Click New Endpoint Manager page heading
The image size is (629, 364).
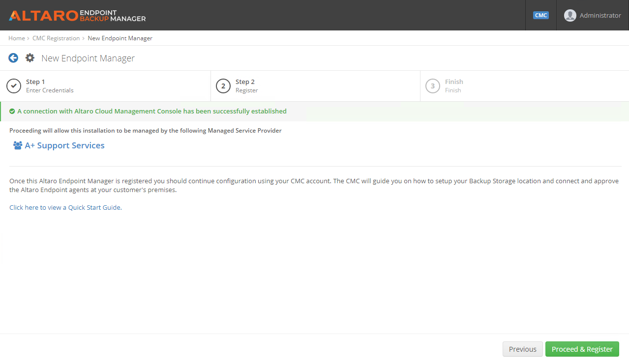coord(88,58)
